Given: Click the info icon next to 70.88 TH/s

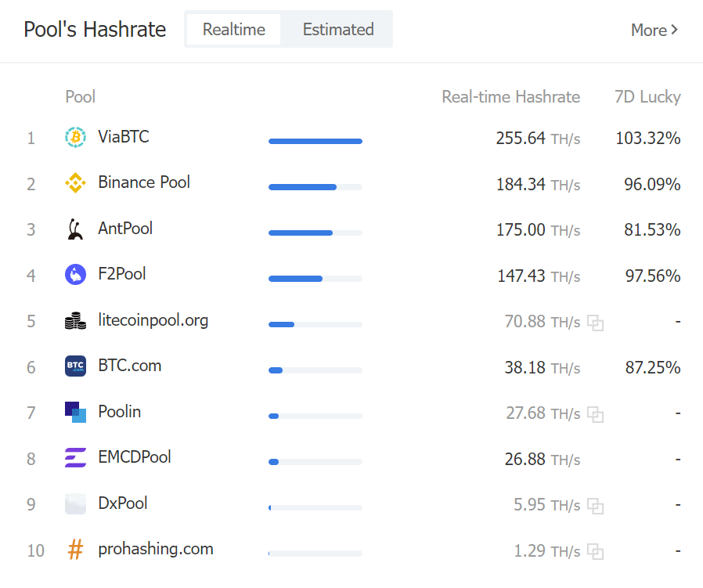Looking at the screenshot, I should click(x=596, y=323).
